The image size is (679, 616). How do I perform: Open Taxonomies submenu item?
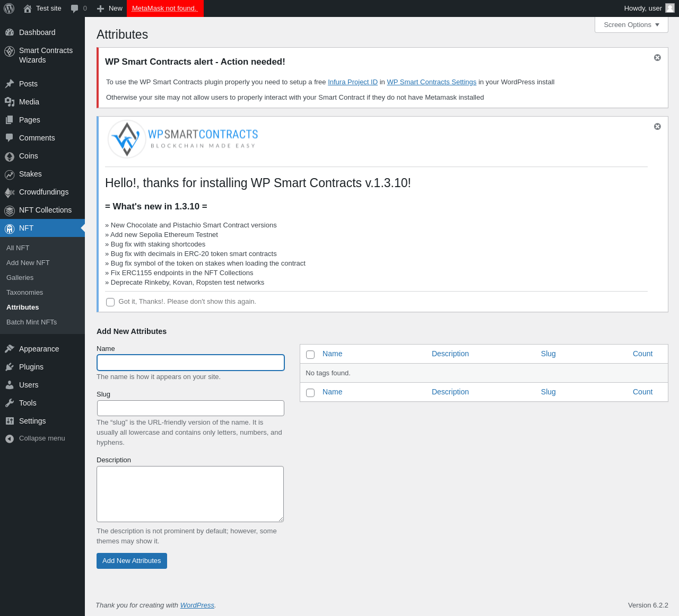pyautogui.click(x=25, y=292)
